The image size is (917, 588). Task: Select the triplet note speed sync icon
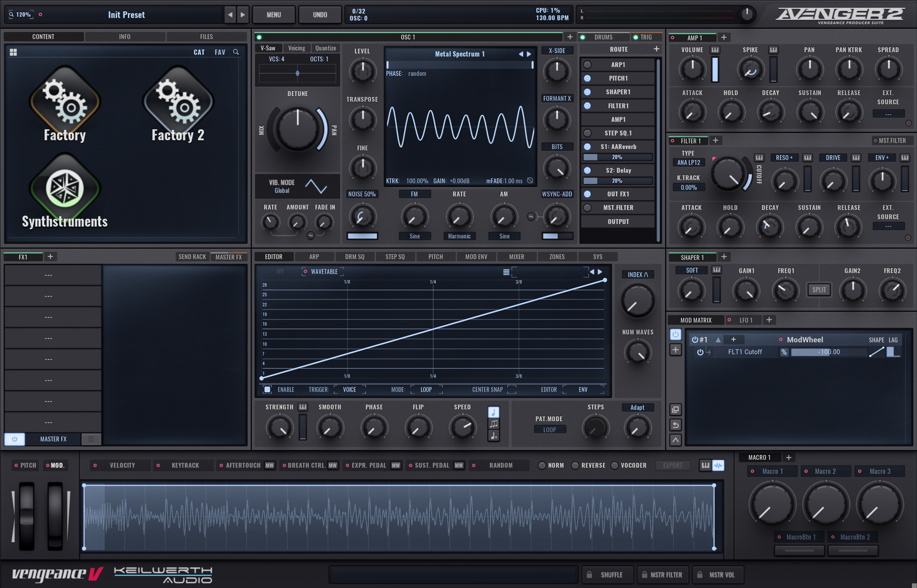click(x=493, y=424)
